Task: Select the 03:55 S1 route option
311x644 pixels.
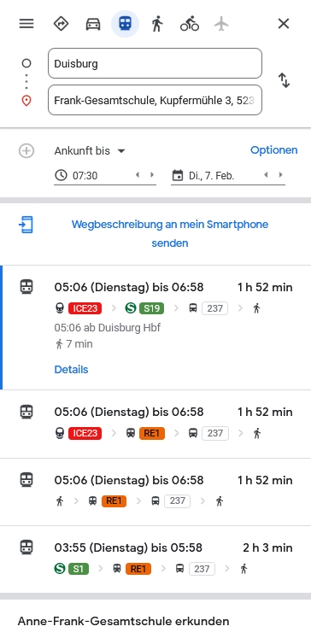Action: pos(155,559)
